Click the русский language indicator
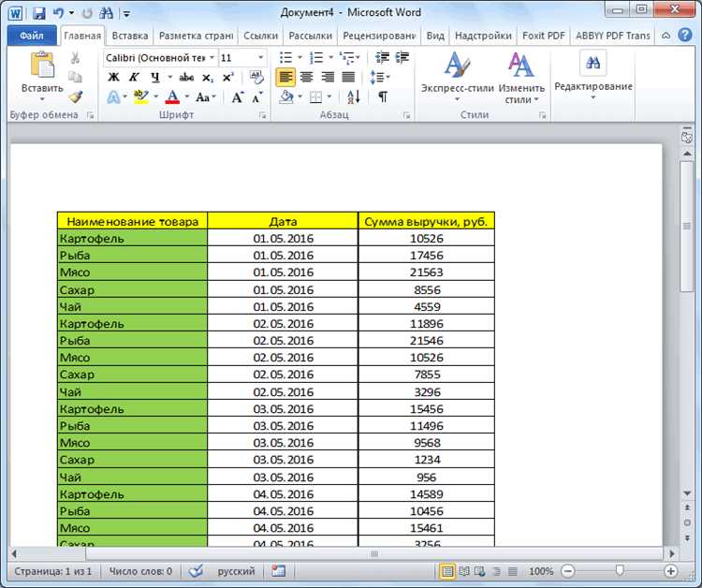This screenshot has height=588, width=702. point(236,571)
